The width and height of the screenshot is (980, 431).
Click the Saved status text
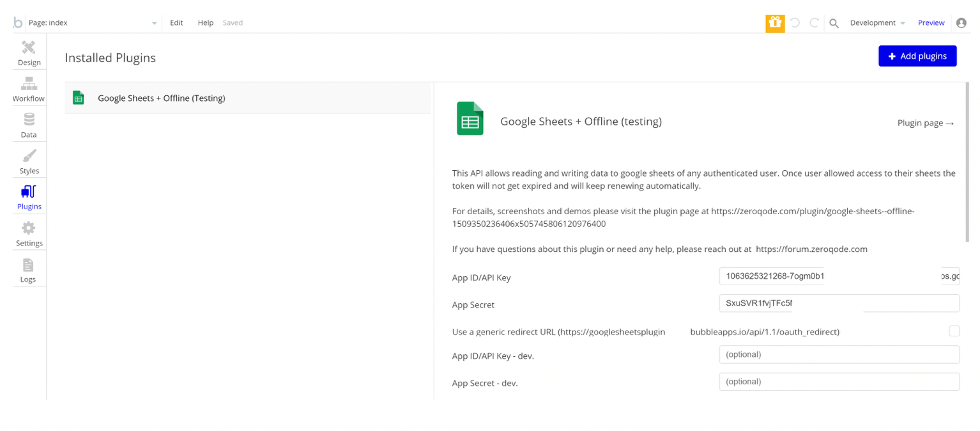[x=233, y=22]
